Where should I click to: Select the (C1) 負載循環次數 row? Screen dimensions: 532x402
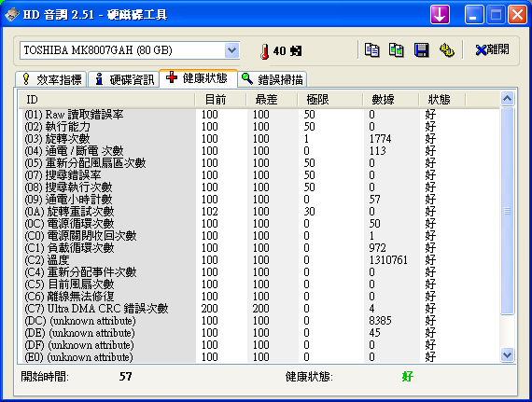click(259, 248)
